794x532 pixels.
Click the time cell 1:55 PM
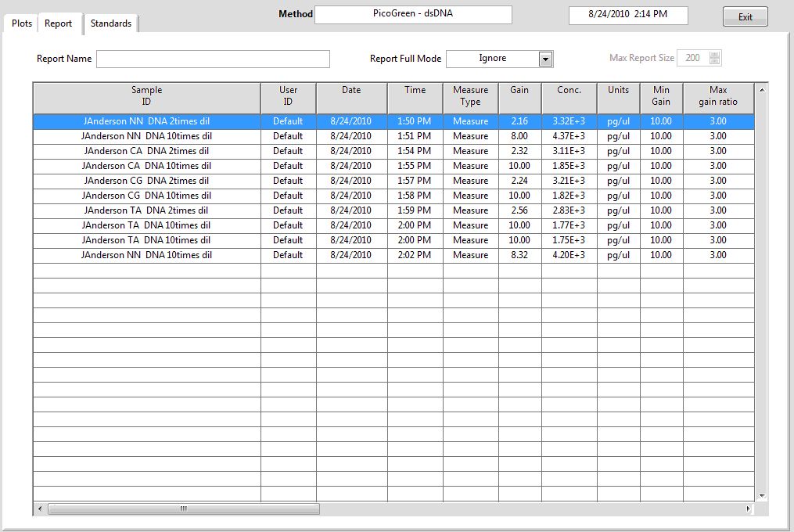click(x=415, y=166)
